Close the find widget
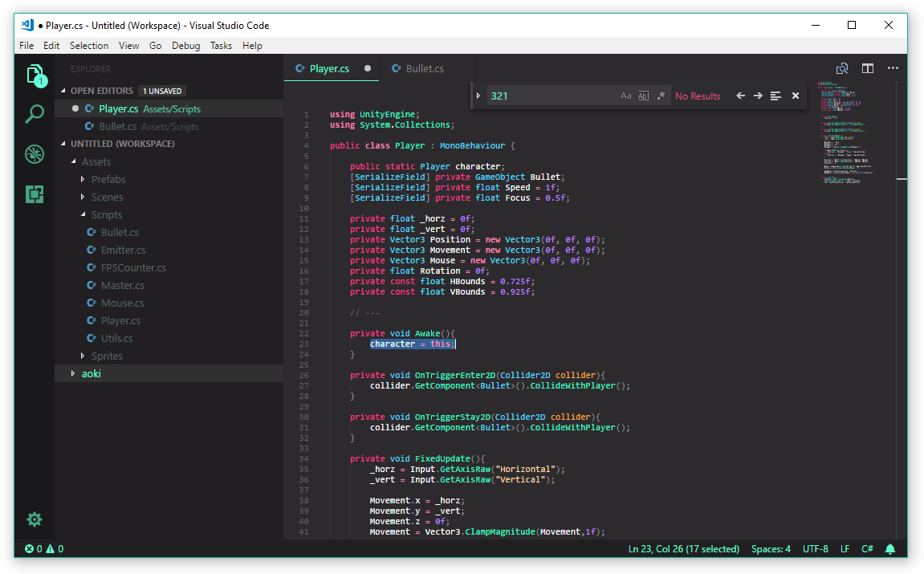Image resolution: width=924 pixels, height=574 pixels. pos(796,96)
